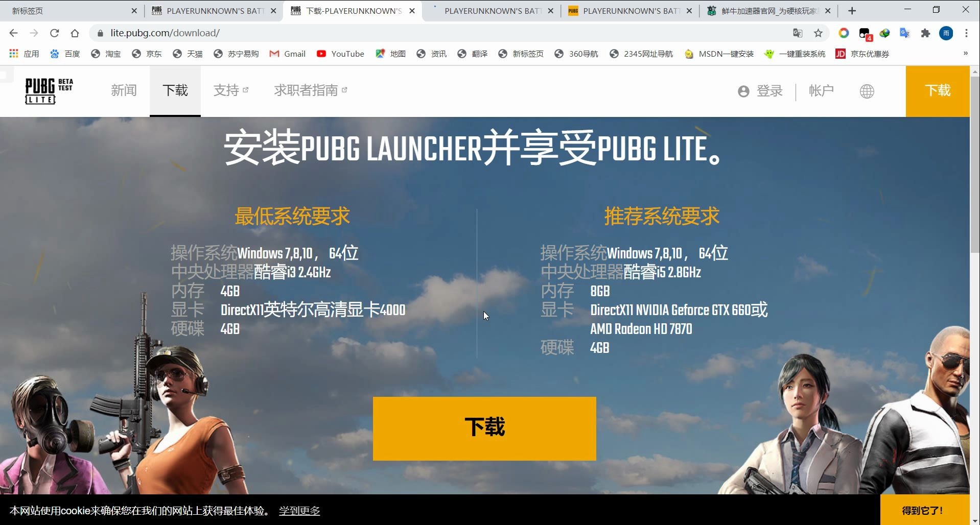The image size is (980, 525).
Task: Open the 360导航 bookmark
Action: [x=576, y=54]
